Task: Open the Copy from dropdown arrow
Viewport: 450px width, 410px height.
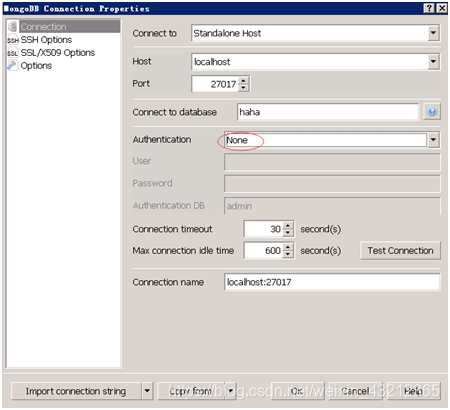Action: [231, 391]
